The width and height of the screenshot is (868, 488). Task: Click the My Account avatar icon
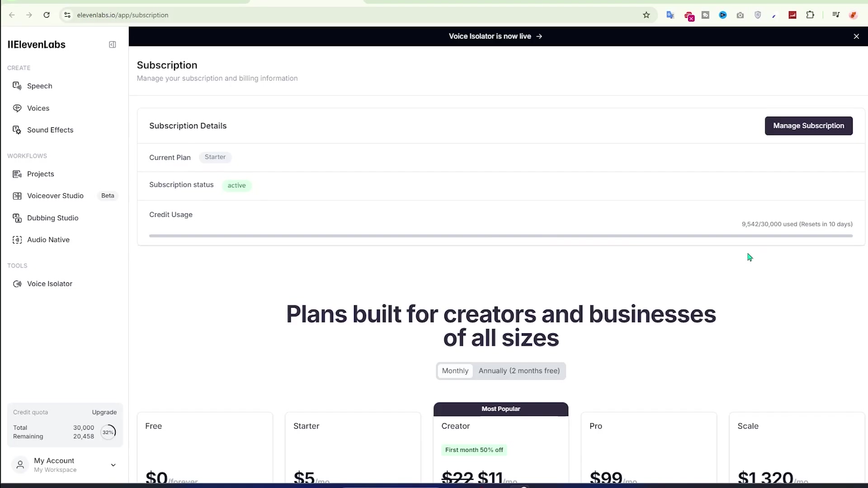pyautogui.click(x=20, y=465)
